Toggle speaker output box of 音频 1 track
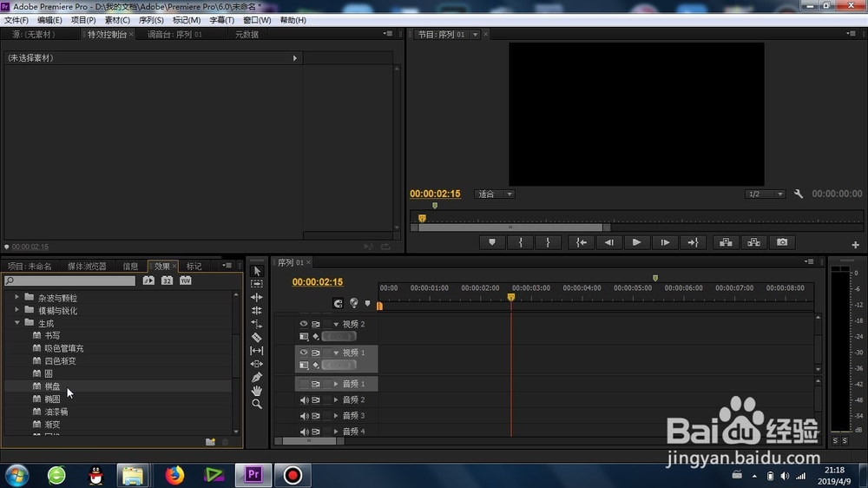This screenshot has width=868, height=488. pyautogui.click(x=304, y=384)
